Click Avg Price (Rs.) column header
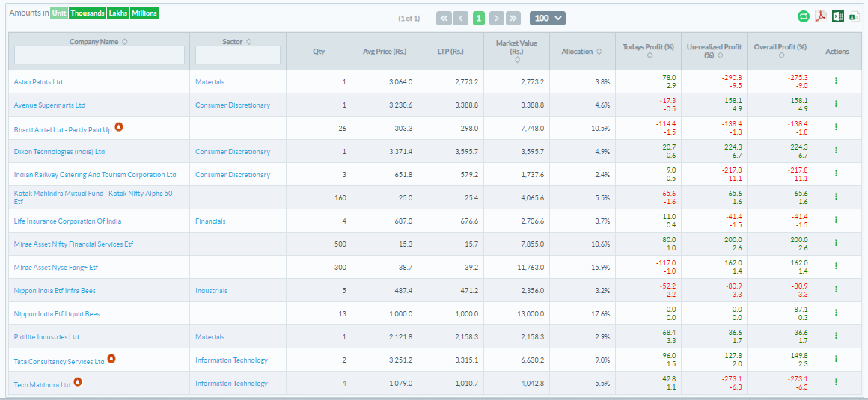Screen dimensions: 868x400 click(x=385, y=52)
